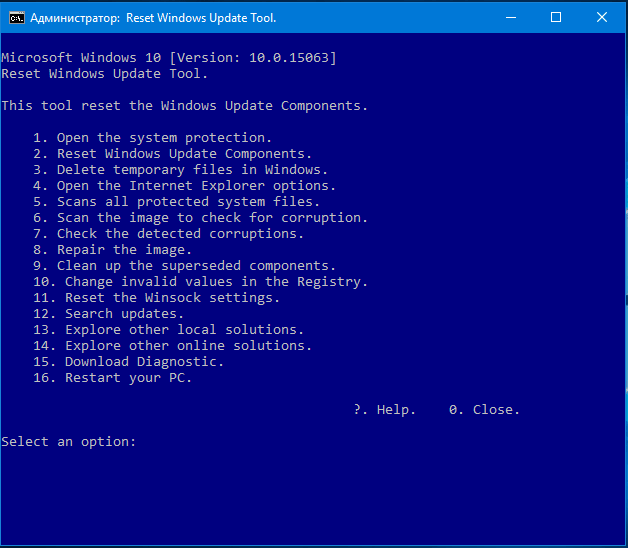Click 'Change invalid values in the Registry' line

(200, 282)
